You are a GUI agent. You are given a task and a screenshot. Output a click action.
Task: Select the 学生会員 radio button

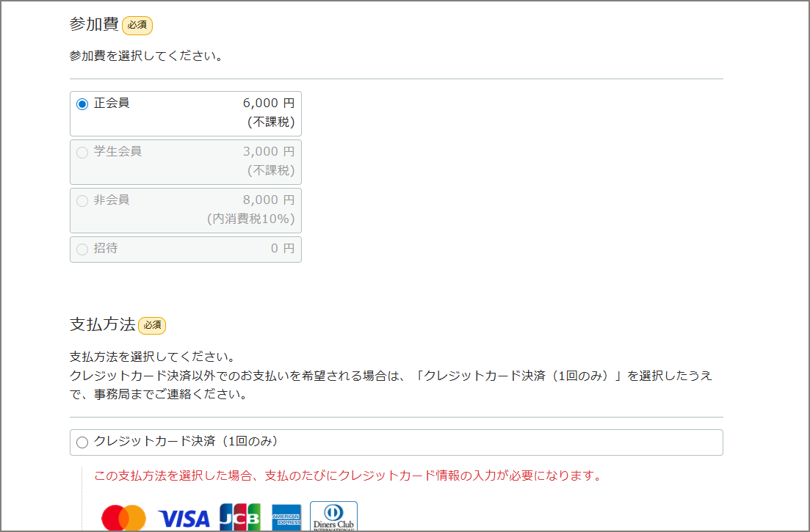(82, 153)
